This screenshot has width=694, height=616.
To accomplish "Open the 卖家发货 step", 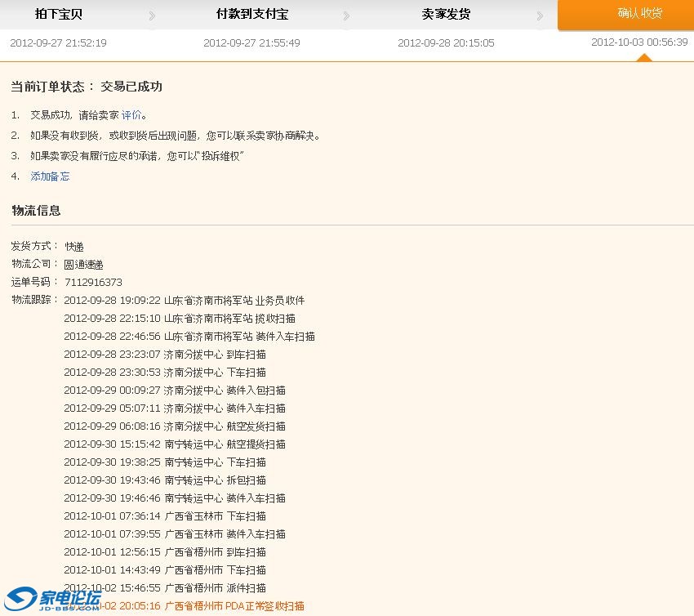I will [x=446, y=15].
